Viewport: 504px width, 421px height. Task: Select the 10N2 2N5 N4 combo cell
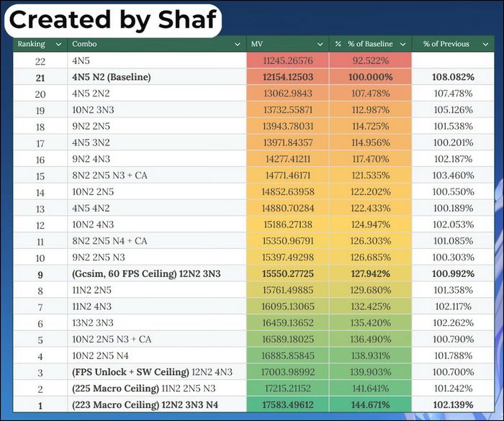tap(157, 356)
